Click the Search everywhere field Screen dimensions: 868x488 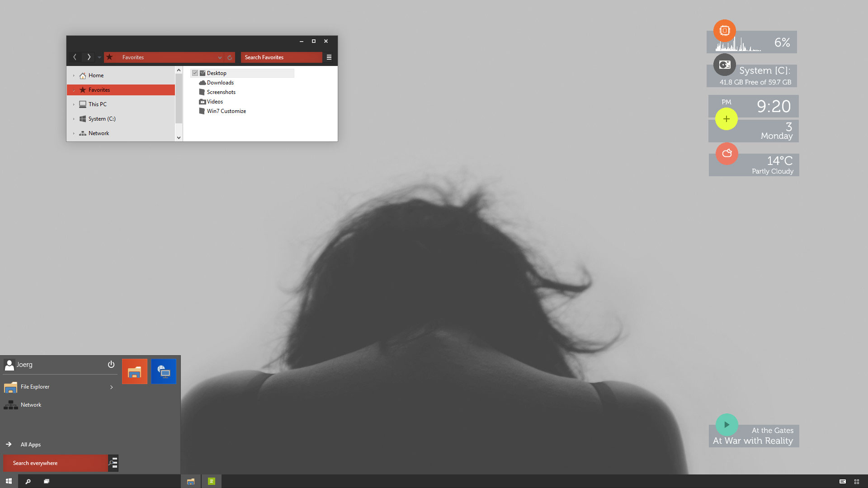[x=56, y=463]
